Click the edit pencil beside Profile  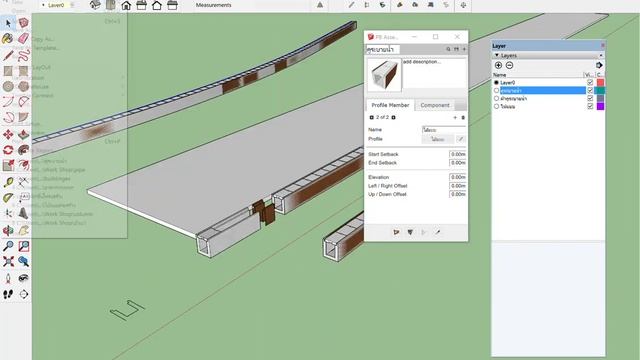tap(461, 139)
